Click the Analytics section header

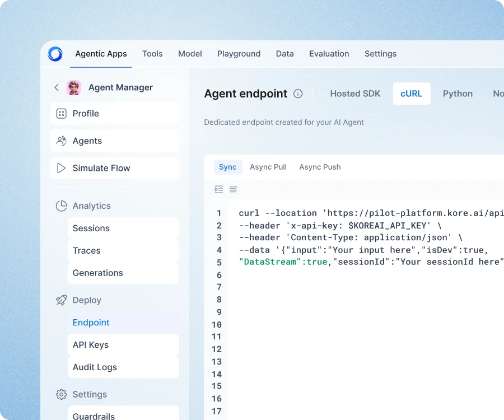[92, 206]
